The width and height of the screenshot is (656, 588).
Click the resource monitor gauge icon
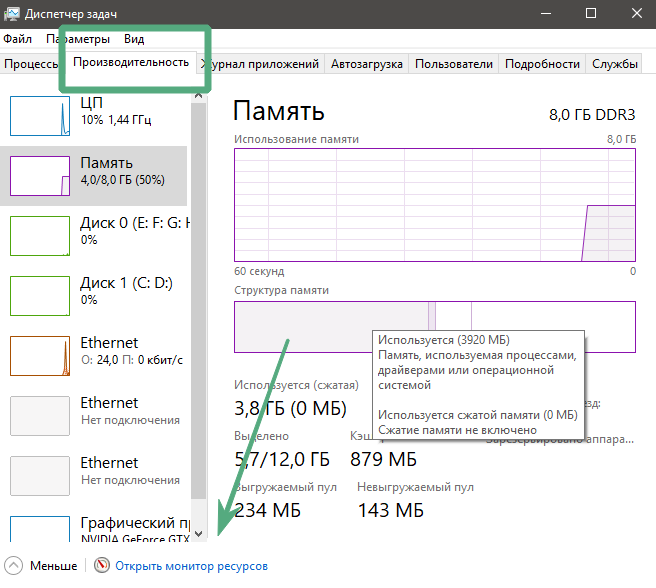click(x=102, y=566)
